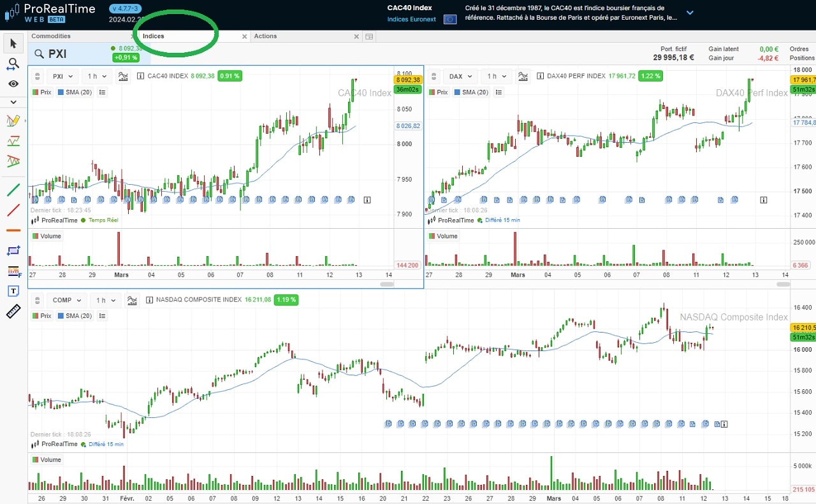Open info icon beside CAC40 INDEX title

pyautogui.click(x=141, y=76)
